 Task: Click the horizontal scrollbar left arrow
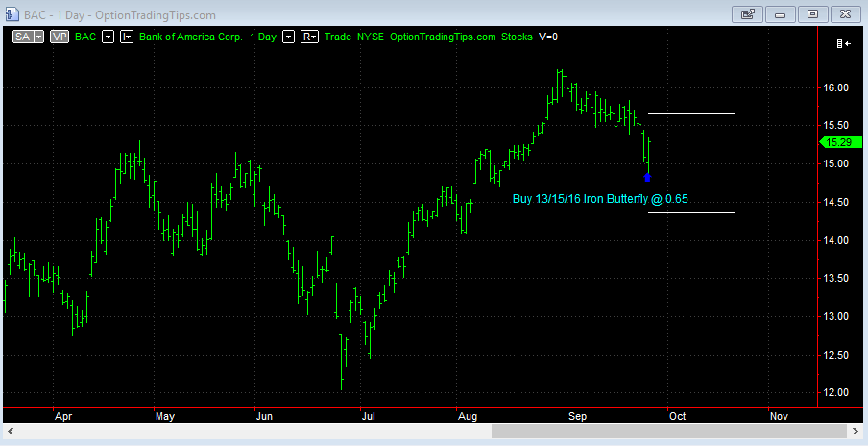point(10,431)
